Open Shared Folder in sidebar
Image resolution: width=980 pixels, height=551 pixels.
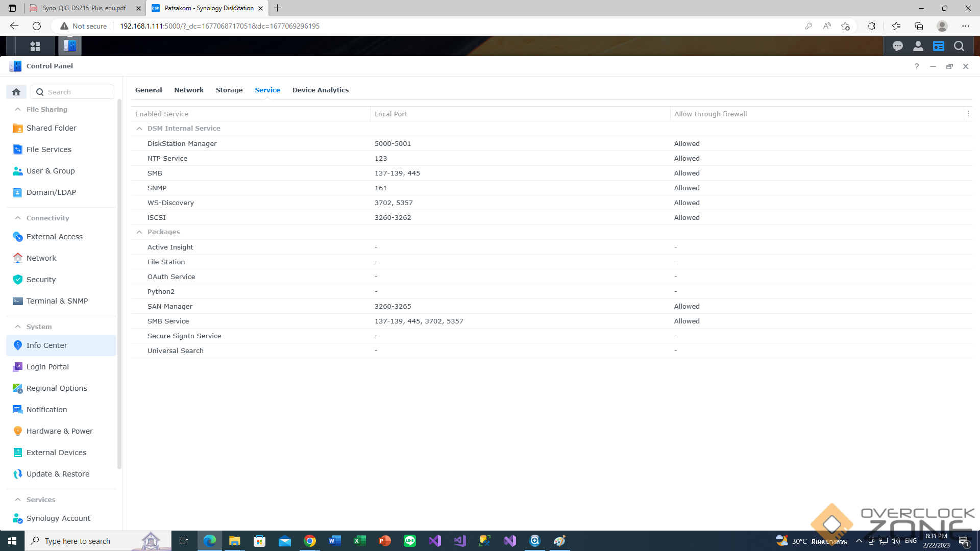point(51,128)
